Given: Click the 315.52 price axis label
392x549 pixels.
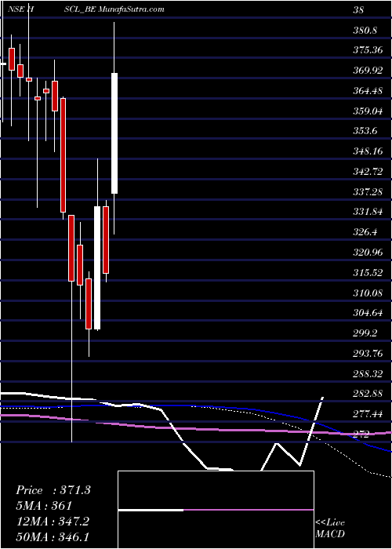Looking at the screenshot, I should (368, 273).
